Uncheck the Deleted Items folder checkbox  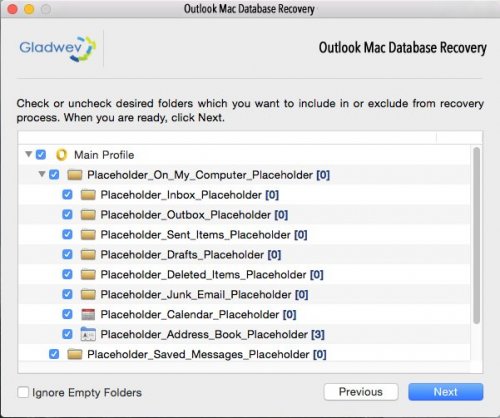tap(67, 274)
